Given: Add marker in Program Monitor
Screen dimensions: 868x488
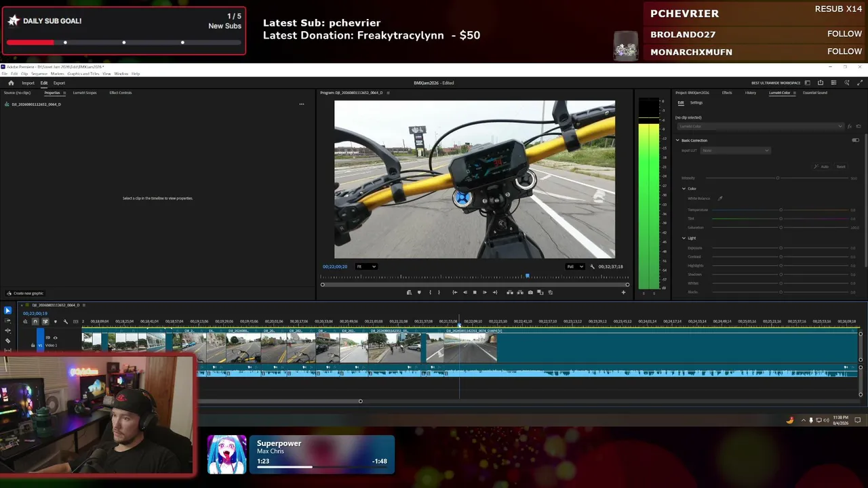Looking at the screenshot, I should point(419,292).
